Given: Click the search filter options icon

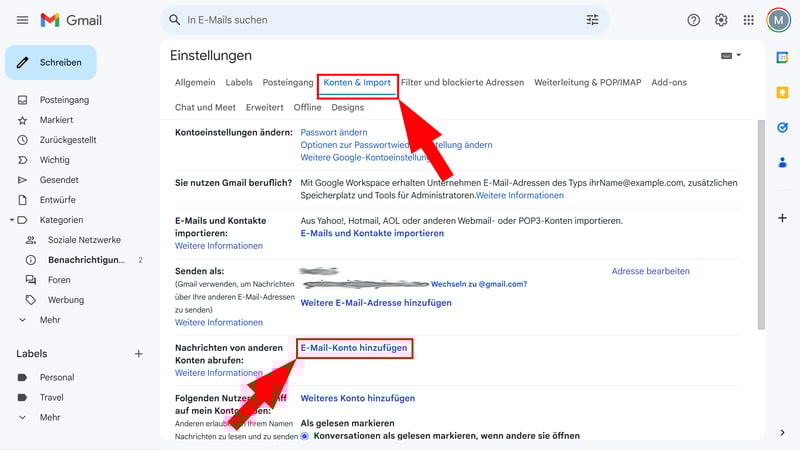Looking at the screenshot, I should click(593, 20).
